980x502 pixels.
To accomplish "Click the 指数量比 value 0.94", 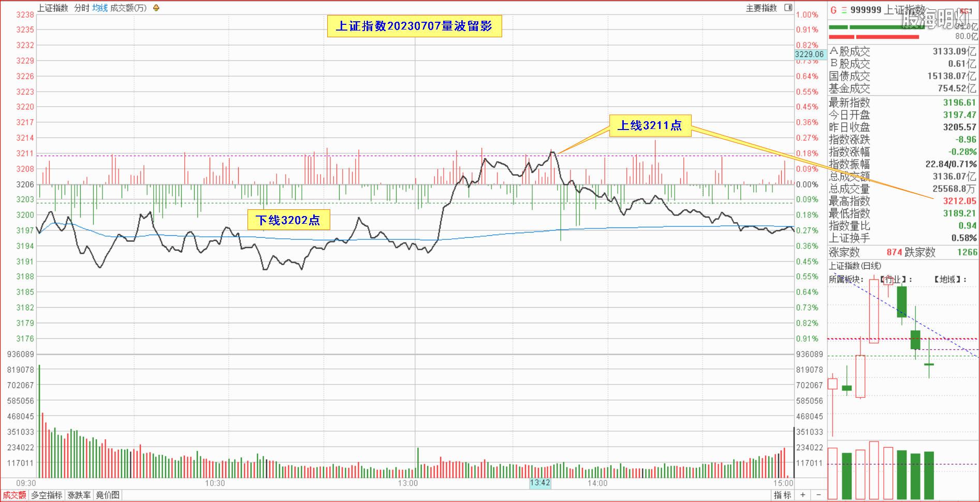I will [x=968, y=226].
